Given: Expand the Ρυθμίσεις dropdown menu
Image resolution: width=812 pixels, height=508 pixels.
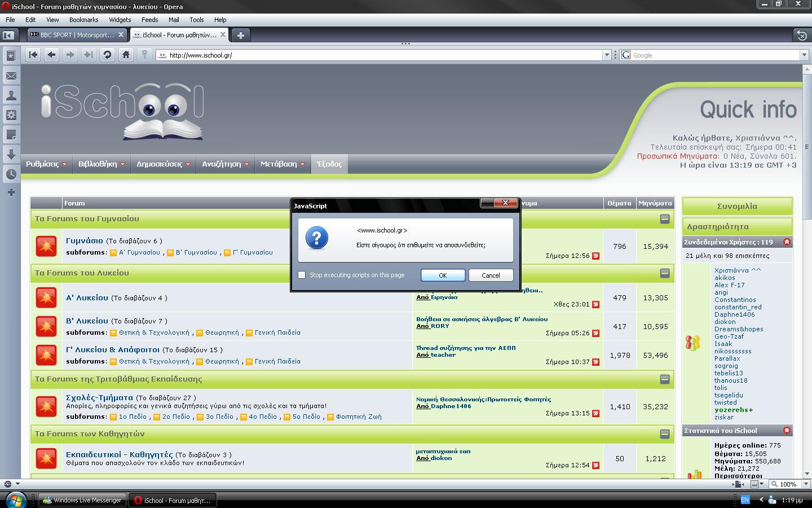Looking at the screenshot, I should tap(46, 164).
